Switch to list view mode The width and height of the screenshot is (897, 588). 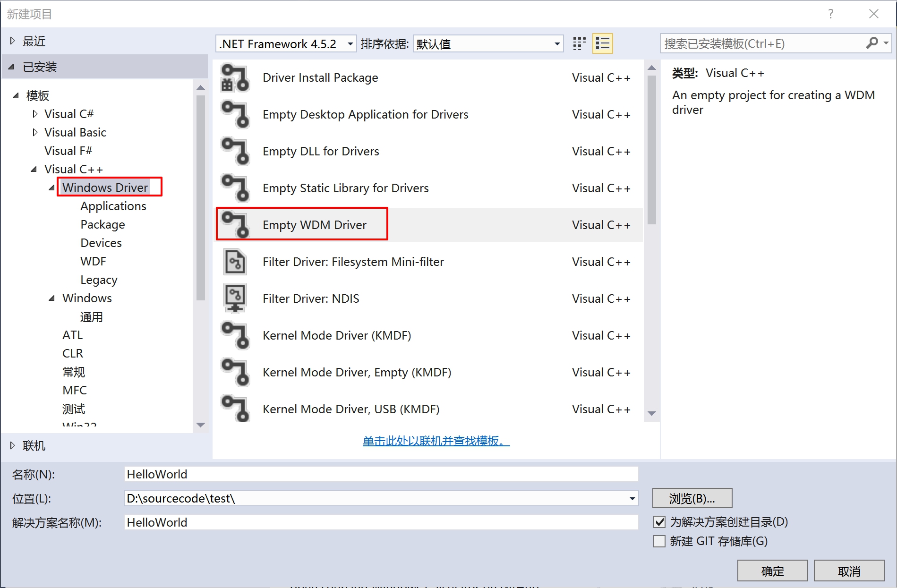point(602,43)
